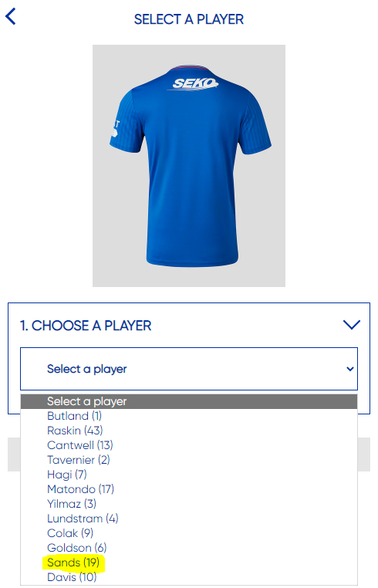The image size is (378, 588).
Task: Collapse the Choose a Player section chevron
Action: click(x=351, y=325)
